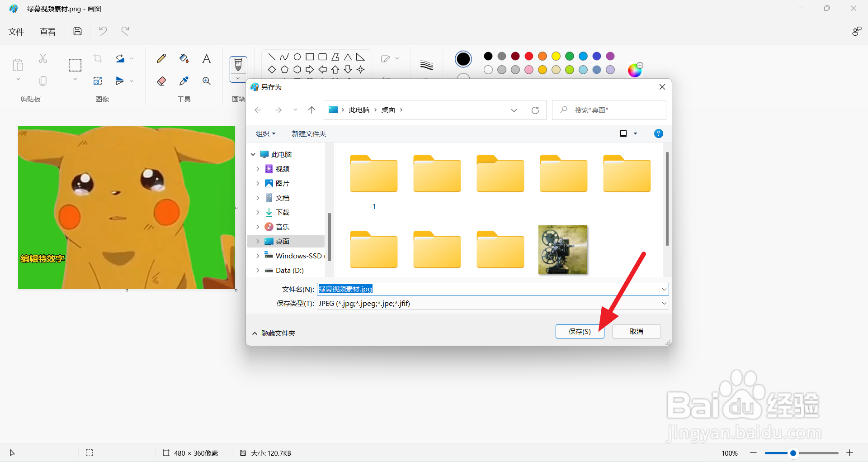Image resolution: width=868 pixels, height=462 pixels.
Task: Open the View menu
Action: (48, 32)
